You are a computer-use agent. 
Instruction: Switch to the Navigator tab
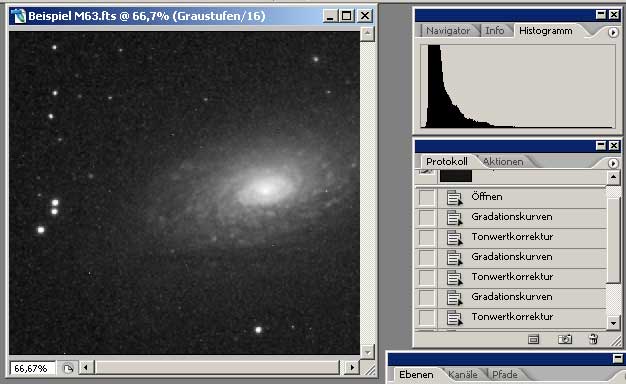coord(448,31)
